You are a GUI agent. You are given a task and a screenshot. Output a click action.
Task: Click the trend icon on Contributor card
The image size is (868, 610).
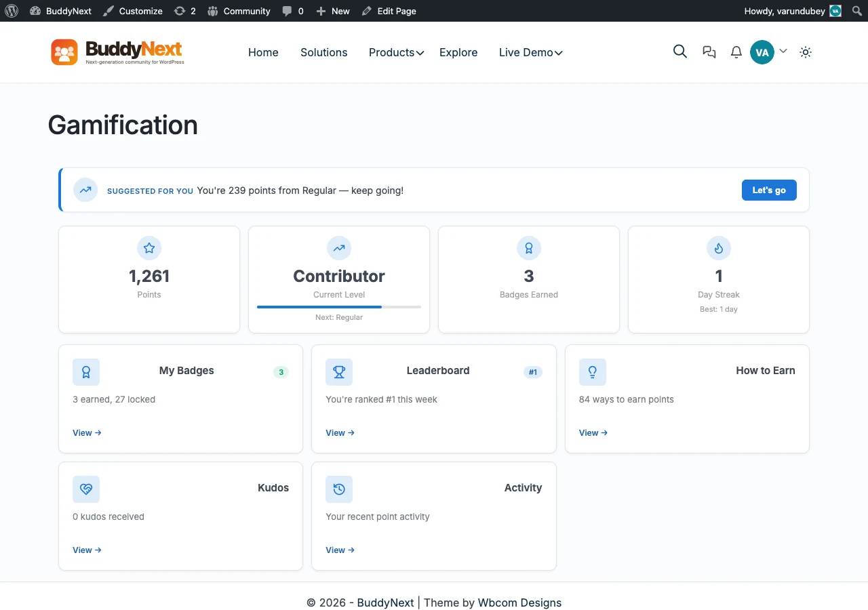click(x=339, y=248)
